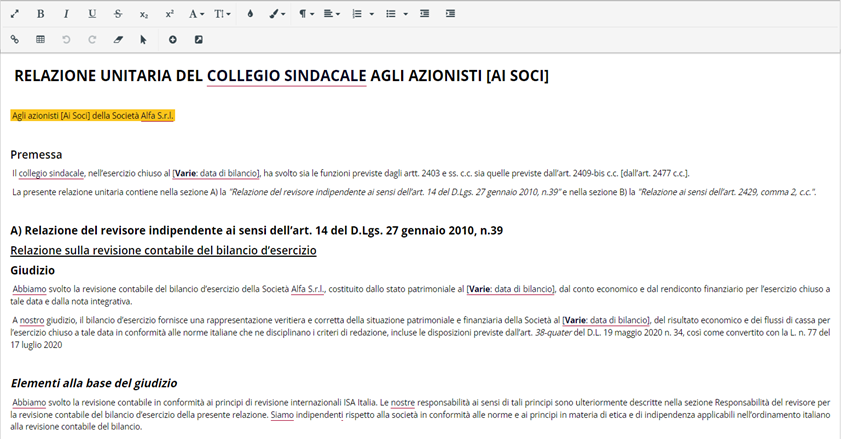The height and width of the screenshot is (439, 841).
Task: Apply superscript formatting
Action: coord(169,14)
